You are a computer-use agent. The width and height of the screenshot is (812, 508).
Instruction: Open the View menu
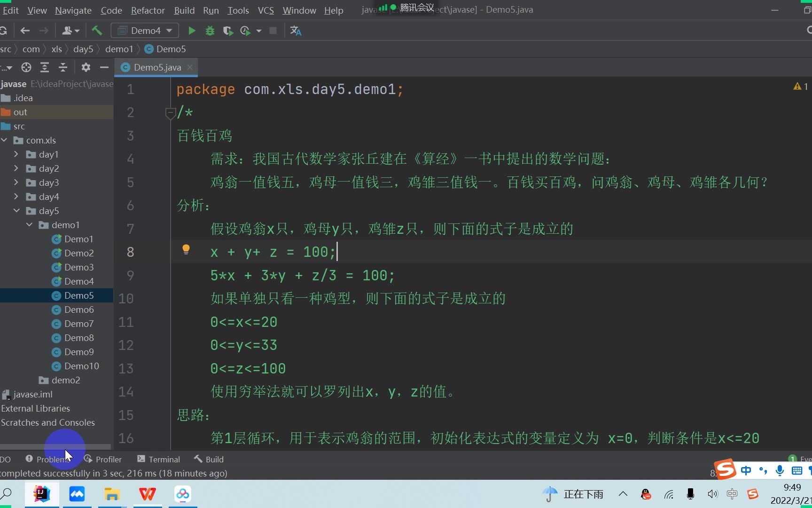37,10
